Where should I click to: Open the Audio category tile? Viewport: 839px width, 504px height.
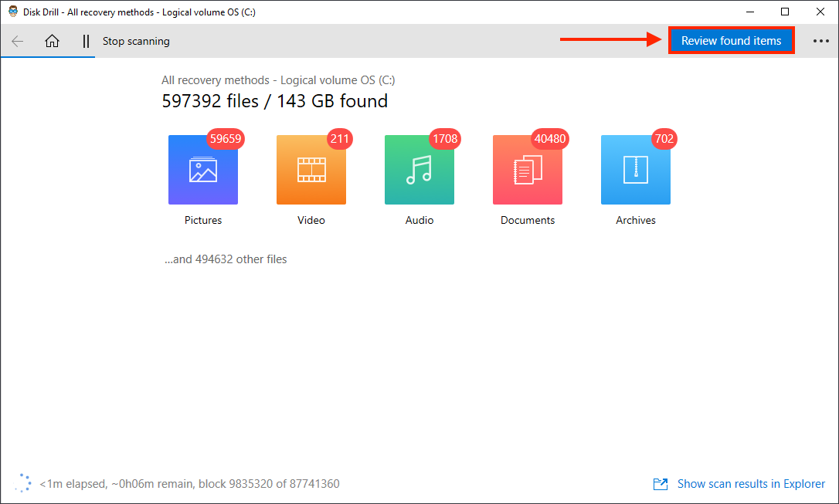419,170
